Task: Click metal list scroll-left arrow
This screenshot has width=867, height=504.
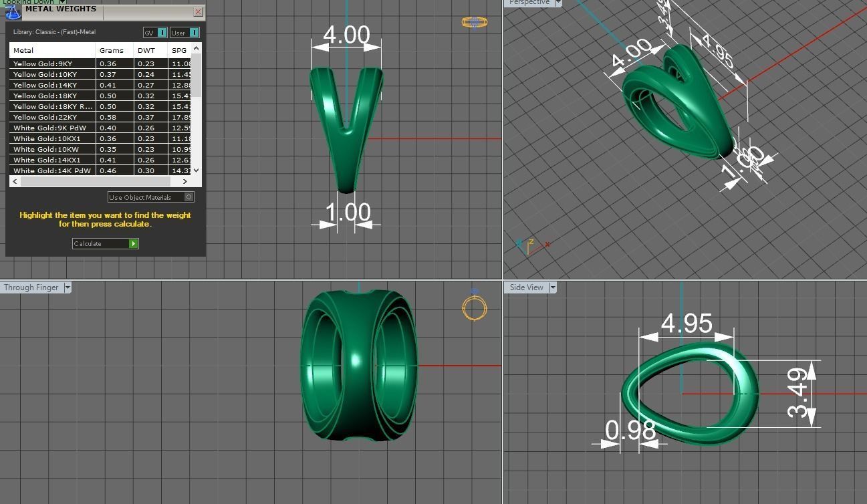Action: pyautogui.click(x=13, y=181)
